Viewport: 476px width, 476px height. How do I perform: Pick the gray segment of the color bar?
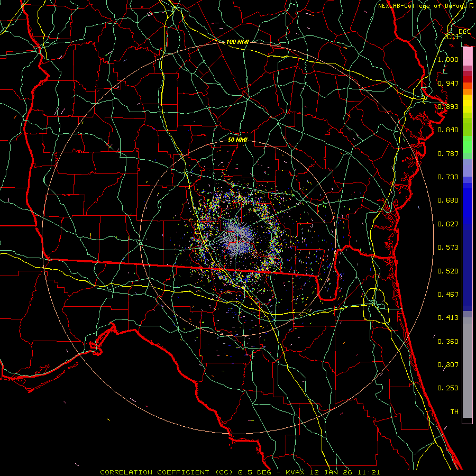pos(467,368)
